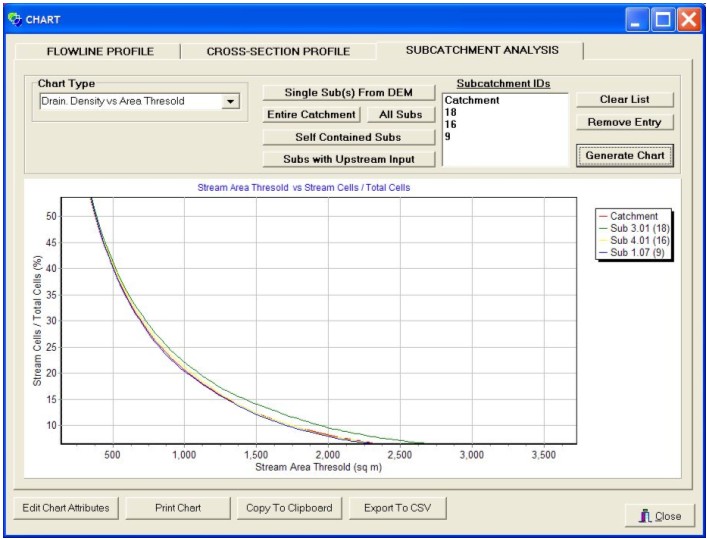This screenshot has height=539, width=707.
Task: Choose the All Subs button
Action: tap(401, 115)
